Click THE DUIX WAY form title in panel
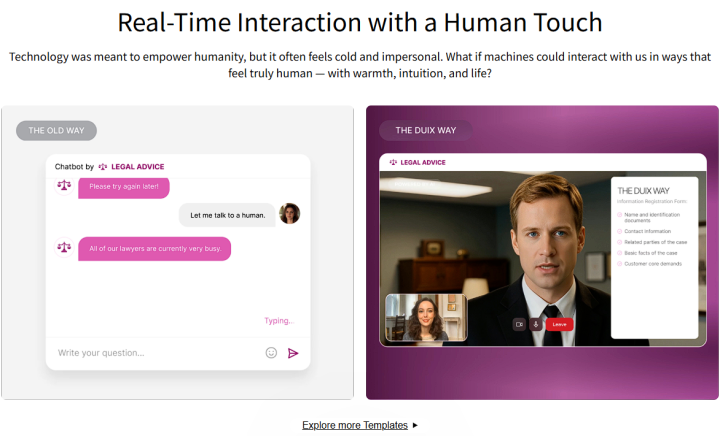Viewport: 720px width, 436px height. (x=643, y=190)
